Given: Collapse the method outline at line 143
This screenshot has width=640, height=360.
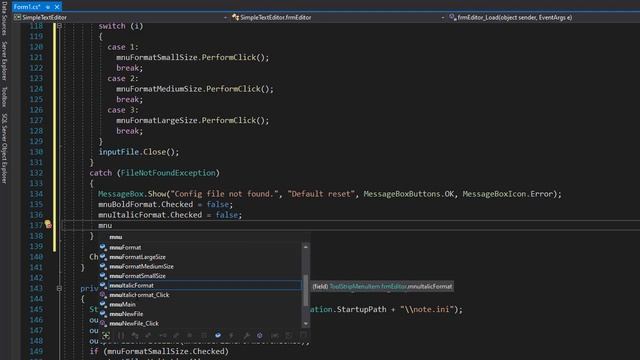Looking at the screenshot, I should coord(59,288).
